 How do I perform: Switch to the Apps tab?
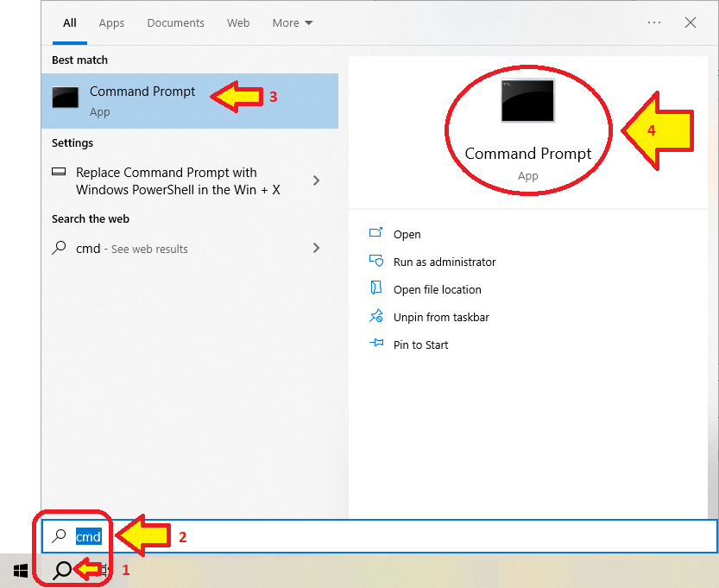(x=111, y=23)
